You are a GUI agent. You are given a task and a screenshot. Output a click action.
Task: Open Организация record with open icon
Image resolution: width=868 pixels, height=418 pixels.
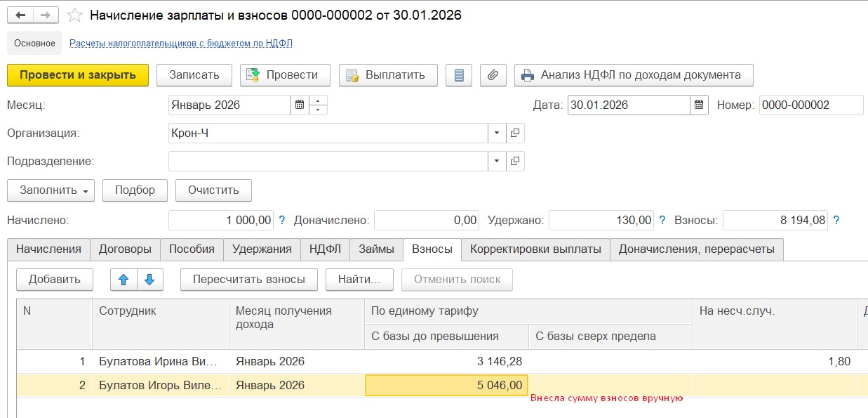coord(515,133)
